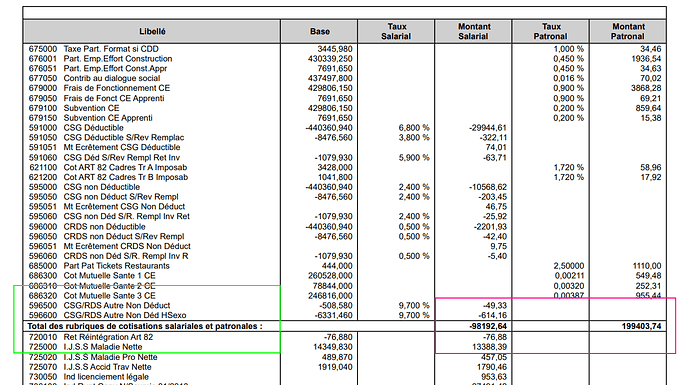Click the 621100 Cot ART 82 Cadres Tr A row

point(345,167)
